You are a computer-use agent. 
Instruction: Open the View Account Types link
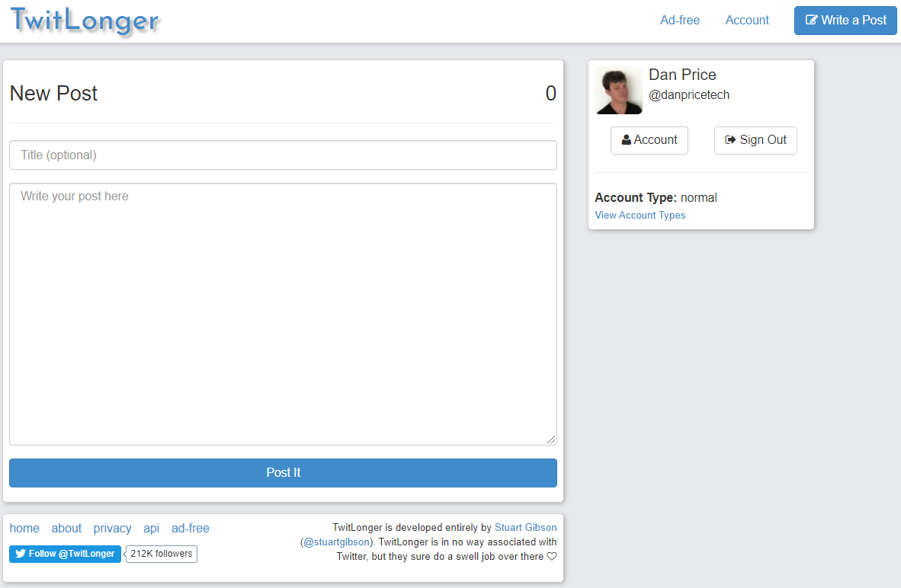[x=640, y=216]
